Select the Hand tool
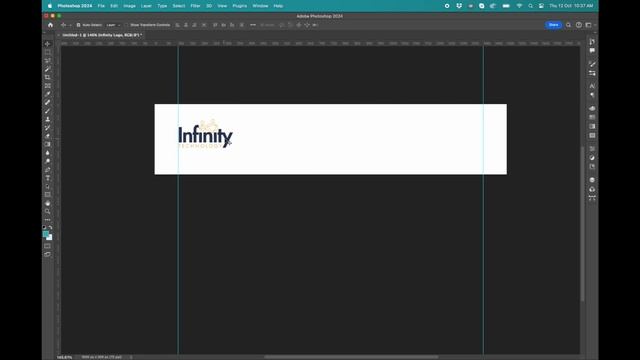640x360 pixels. tap(47, 203)
